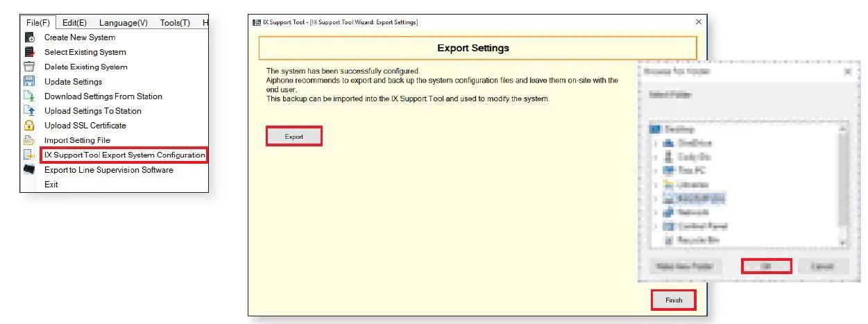The width and height of the screenshot is (868, 324).
Task: Select the Libraries folder icon
Action: [669, 185]
